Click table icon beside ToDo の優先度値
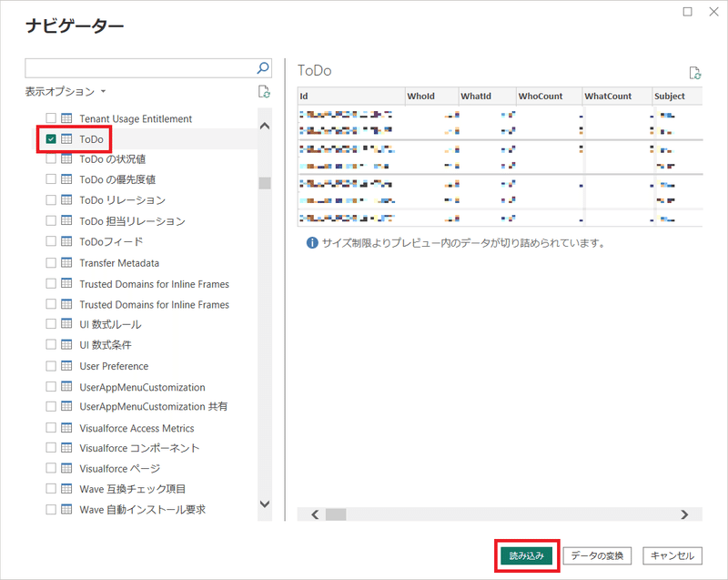The height and width of the screenshot is (580, 728). (66, 178)
